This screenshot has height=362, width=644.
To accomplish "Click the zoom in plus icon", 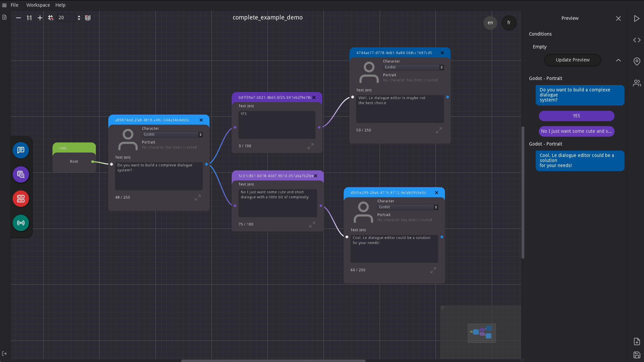I will pos(40,18).
